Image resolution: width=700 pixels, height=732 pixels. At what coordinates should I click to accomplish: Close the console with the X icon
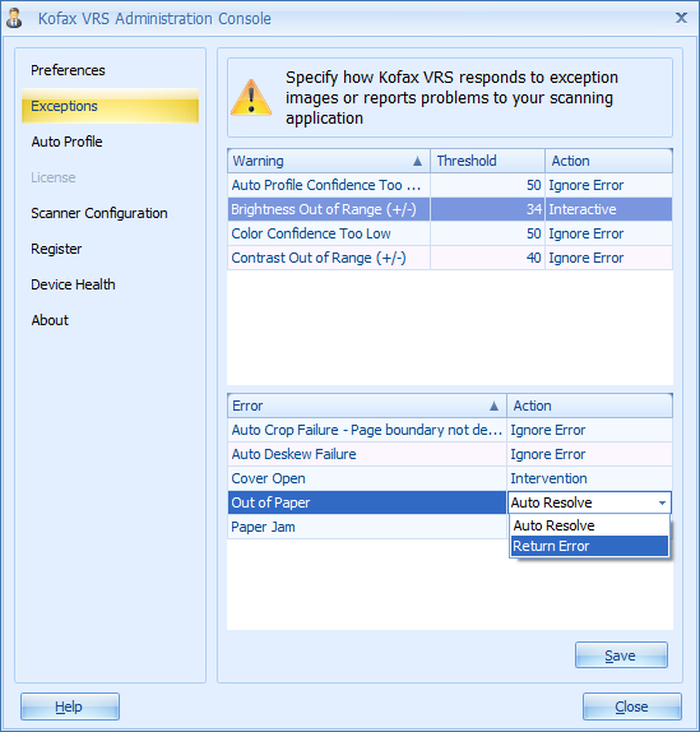pos(681,18)
